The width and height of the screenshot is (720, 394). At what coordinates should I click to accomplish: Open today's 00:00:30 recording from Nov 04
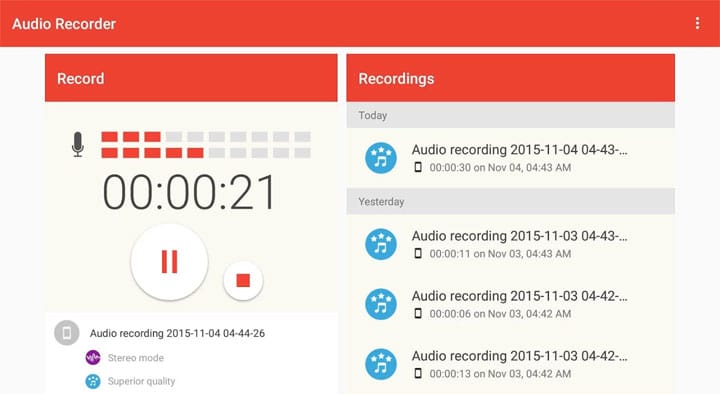point(511,158)
